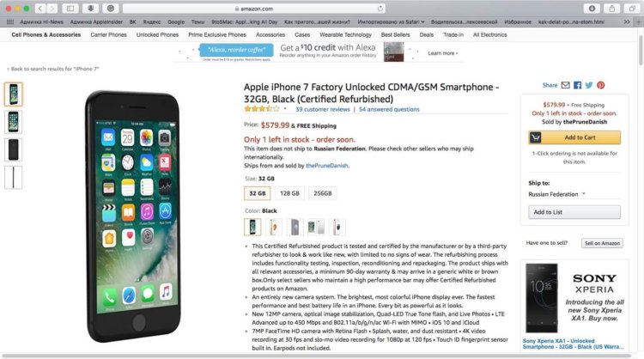Open Safari share sheet icon

612,9
